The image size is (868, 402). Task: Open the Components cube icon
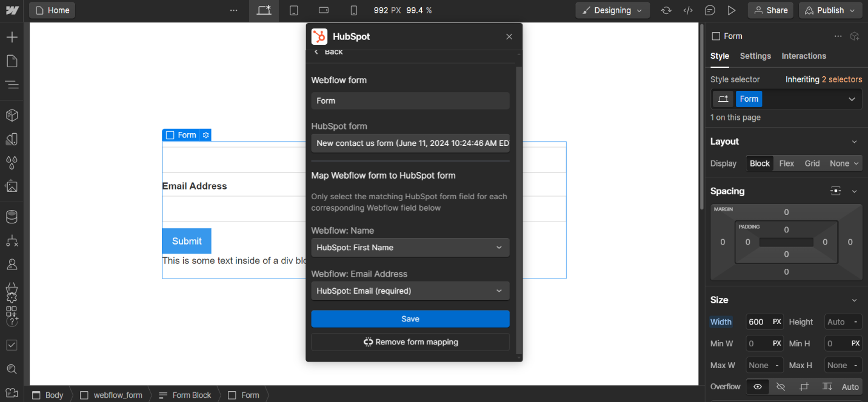[x=12, y=115]
